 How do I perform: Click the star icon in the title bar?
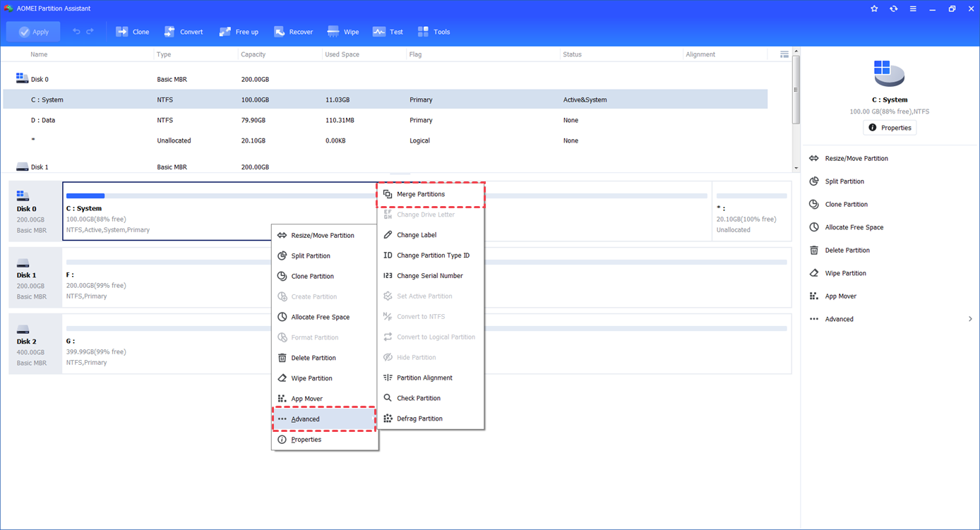pos(874,8)
